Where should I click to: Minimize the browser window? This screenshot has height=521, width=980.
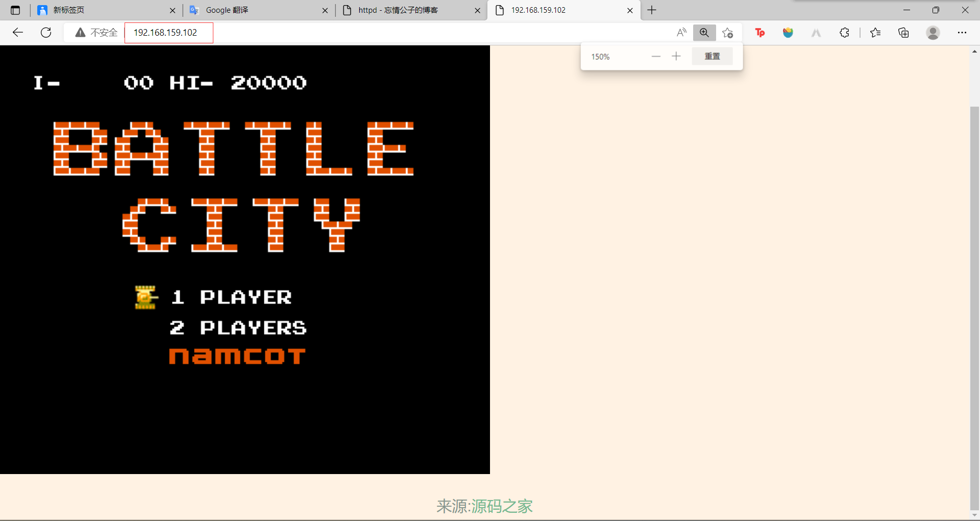click(x=906, y=10)
